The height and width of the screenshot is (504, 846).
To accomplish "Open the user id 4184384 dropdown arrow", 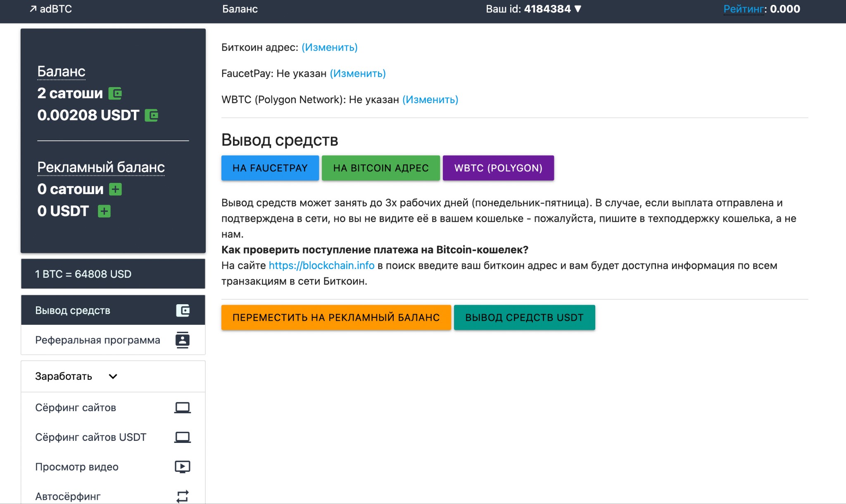I will pyautogui.click(x=578, y=9).
